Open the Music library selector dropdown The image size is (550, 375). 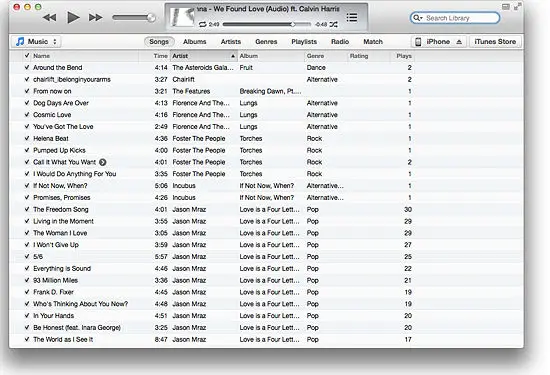pos(36,41)
